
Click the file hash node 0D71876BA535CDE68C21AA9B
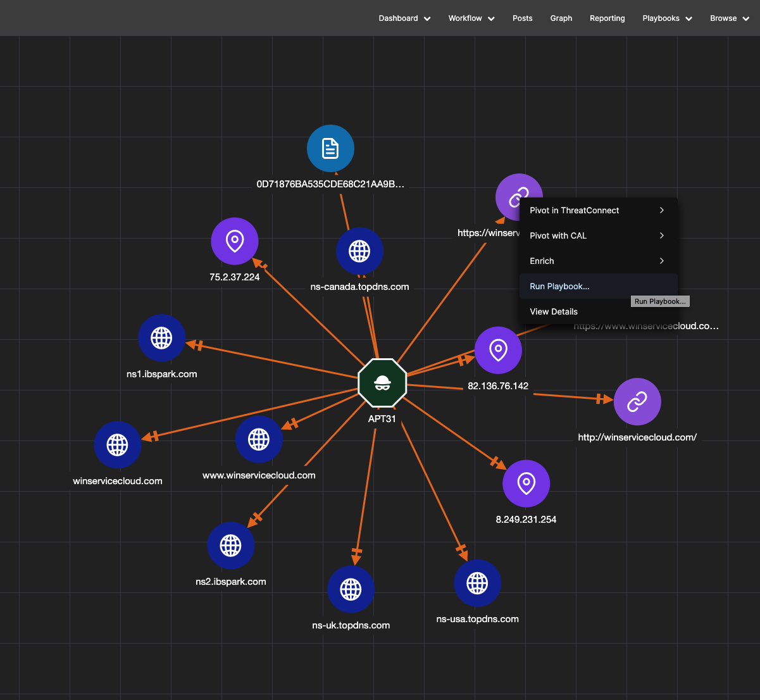(330, 149)
